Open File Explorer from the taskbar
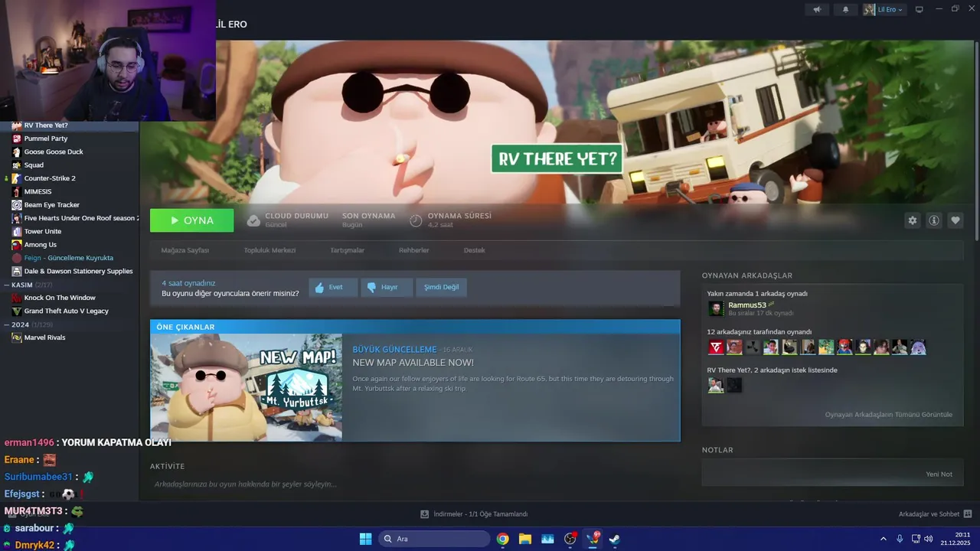The height and width of the screenshot is (551, 980). tap(525, 539)
